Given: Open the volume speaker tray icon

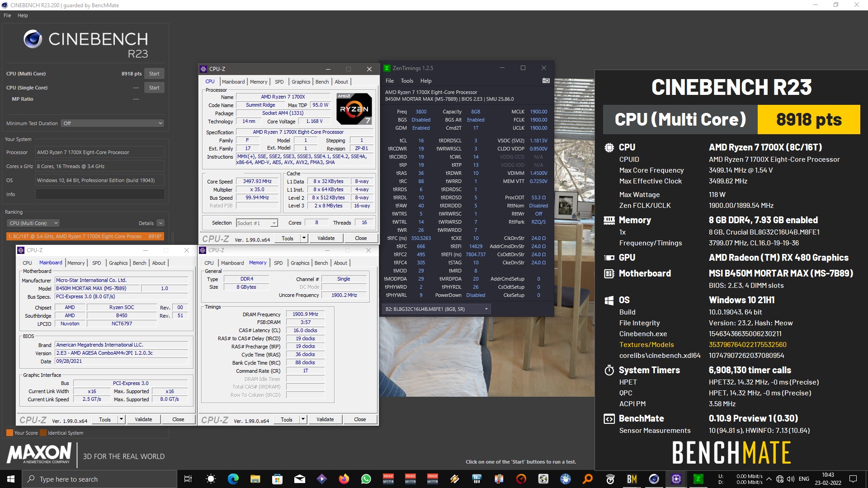Looking at the screenshot, I should click(x=790, y=479).
